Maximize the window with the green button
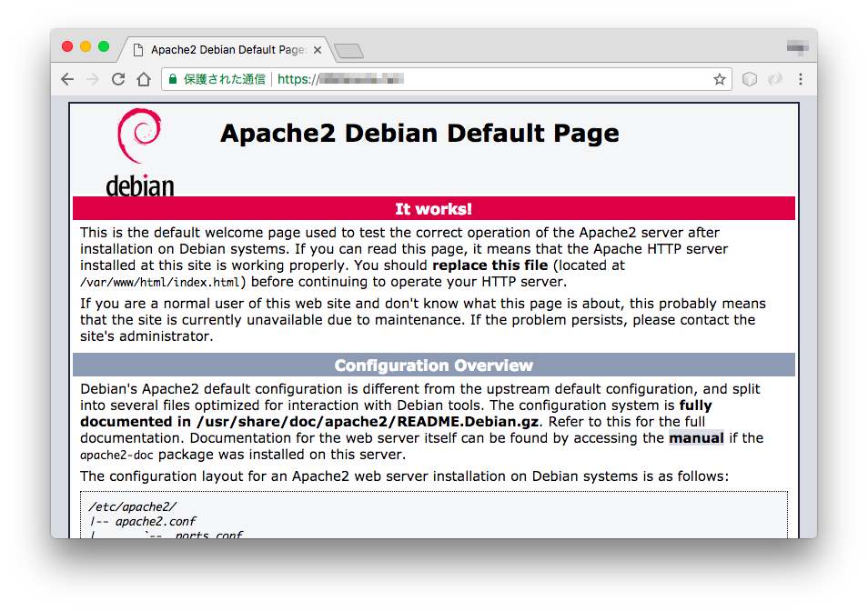The image size is (868, 611). 104,46
